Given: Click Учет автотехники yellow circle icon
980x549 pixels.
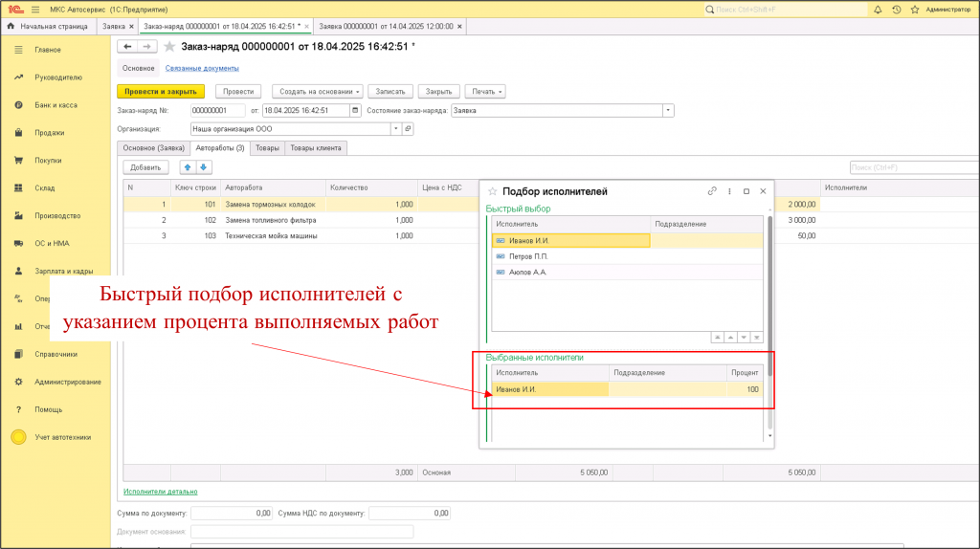Looking at the screenshot, I should (x=19, y=437).
